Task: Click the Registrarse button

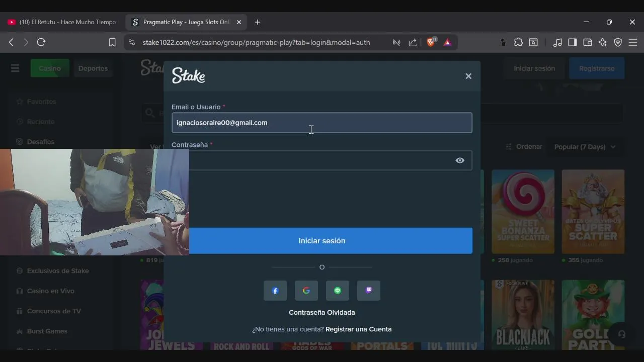Action: tap(597, 68)
